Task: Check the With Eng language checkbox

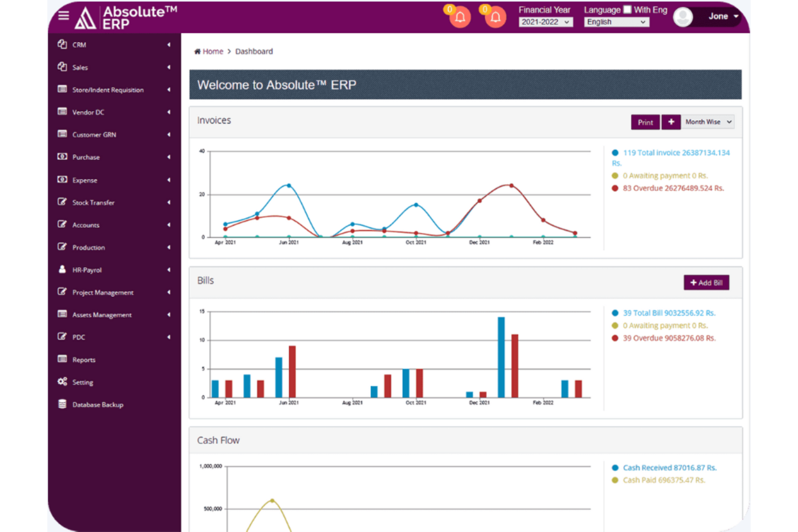Action: click(x=627, y=9)
